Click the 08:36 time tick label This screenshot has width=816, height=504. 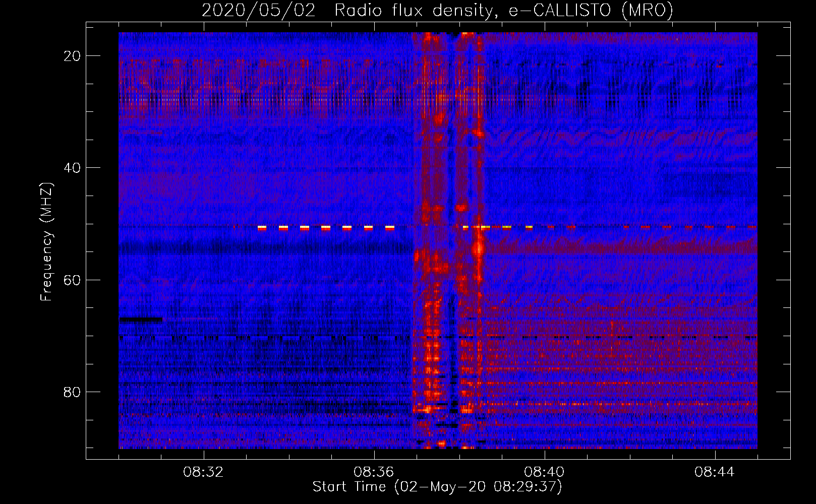[x=374, y=472]
